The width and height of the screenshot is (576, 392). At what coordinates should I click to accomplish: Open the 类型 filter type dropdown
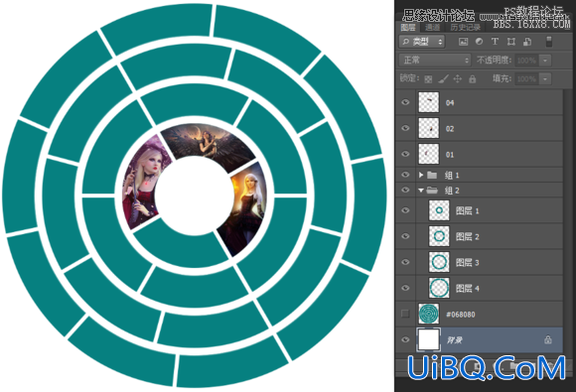[422, 42]
